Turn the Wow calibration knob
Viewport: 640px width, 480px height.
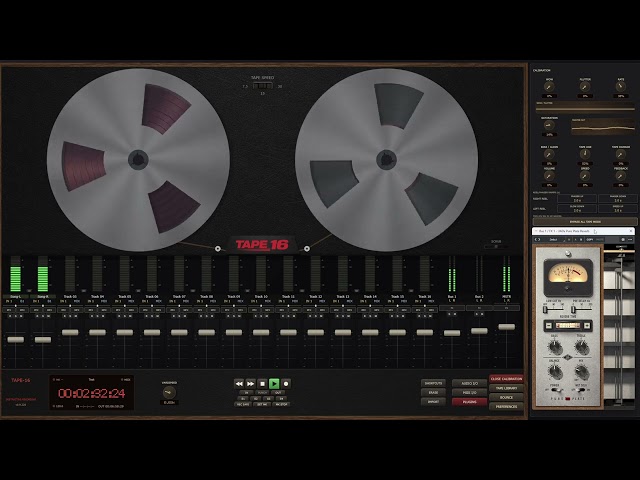coord(549,87)
